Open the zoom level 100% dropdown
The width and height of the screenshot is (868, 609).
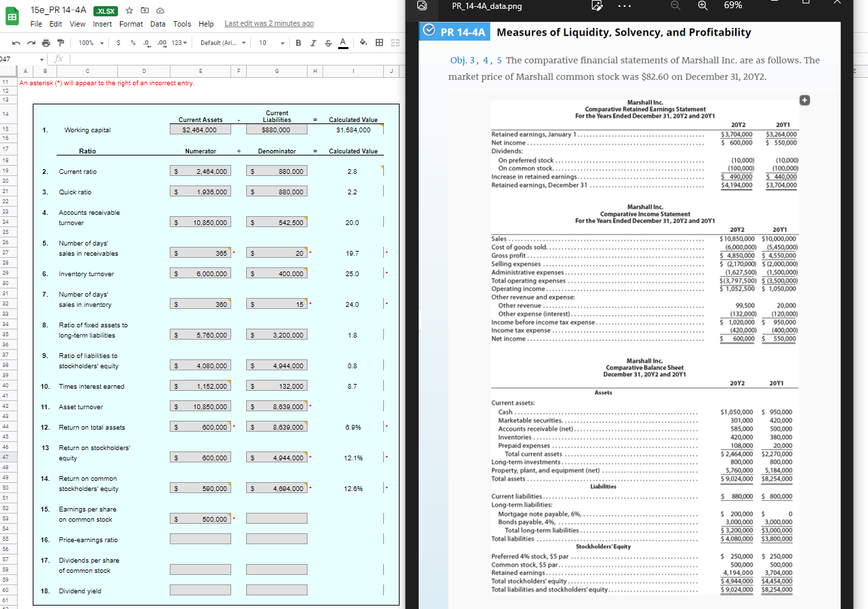coord(90,43)
